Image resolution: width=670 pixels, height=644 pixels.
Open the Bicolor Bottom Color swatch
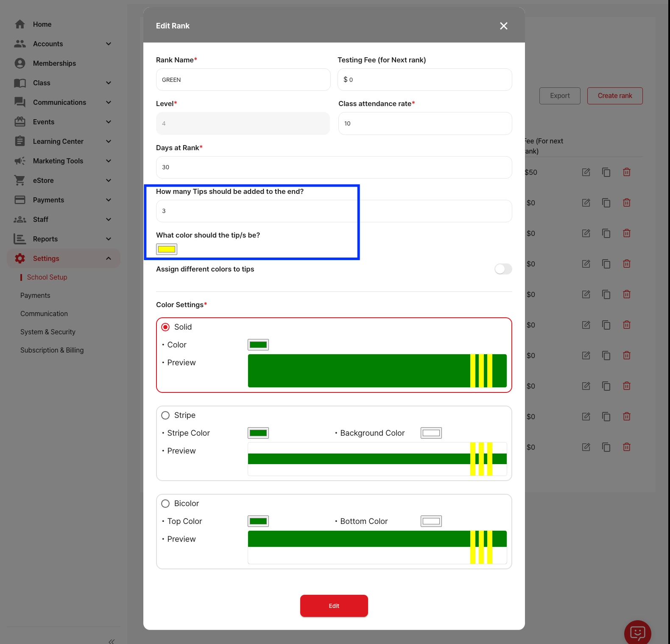(x=431, y=521)
